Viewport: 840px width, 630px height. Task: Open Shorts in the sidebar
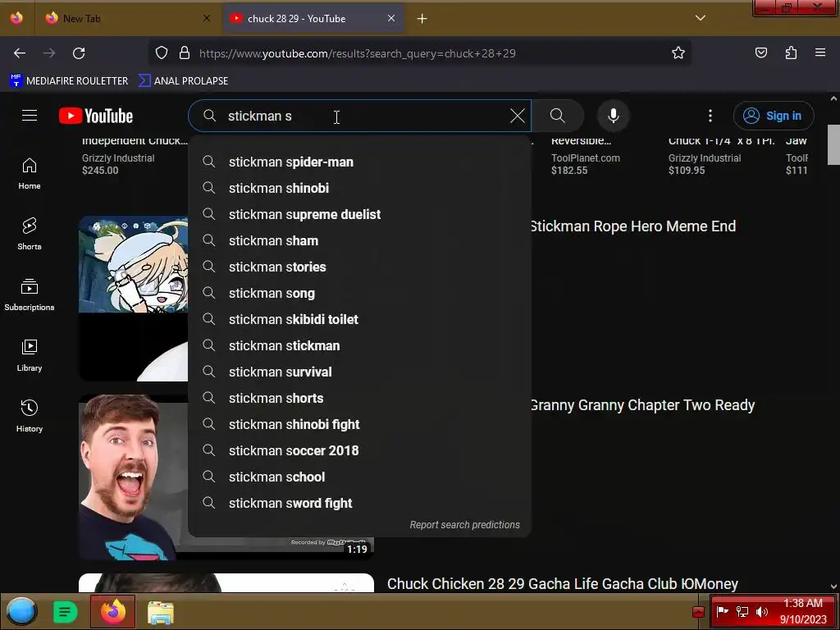pyautogui.click(x=30, y=235)
